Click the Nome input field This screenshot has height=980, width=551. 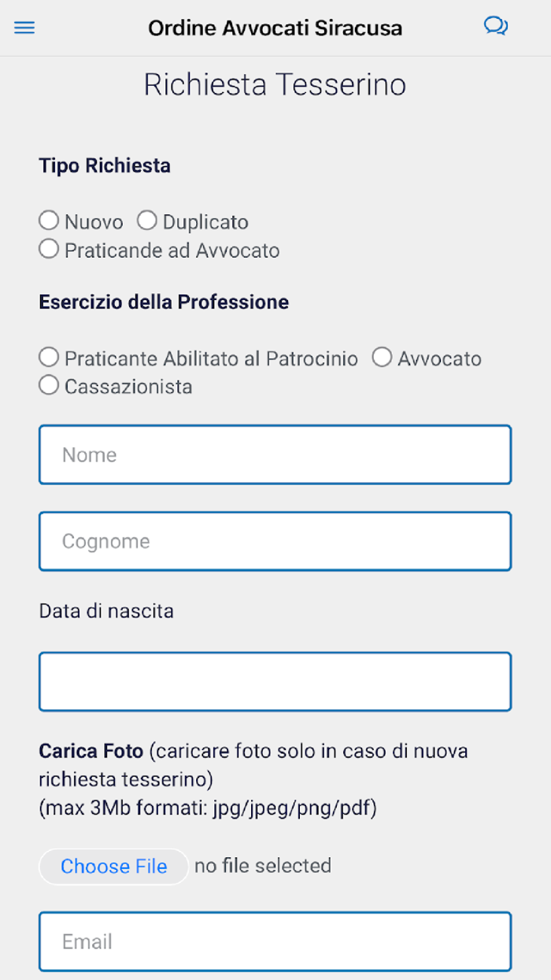(275, 455)
